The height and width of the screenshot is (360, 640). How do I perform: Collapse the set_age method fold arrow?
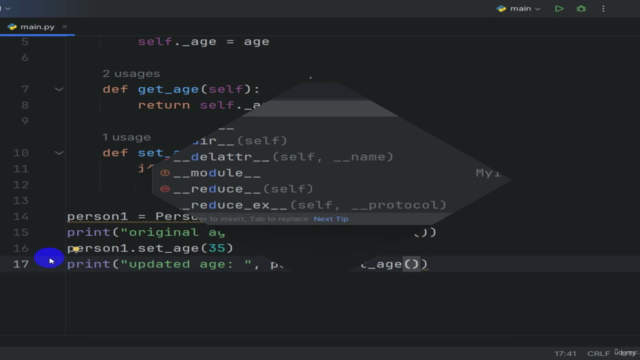point(59,153)
